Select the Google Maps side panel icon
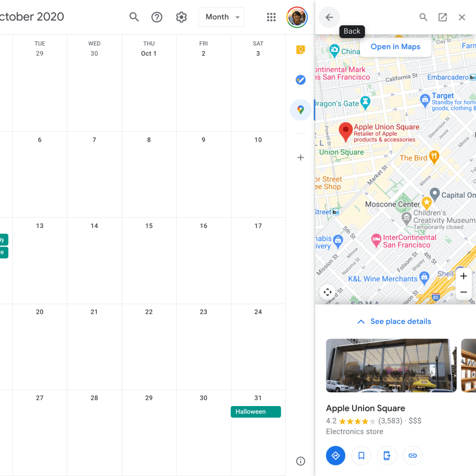Image resolution: width=476 pixels, height=476 pixels. click(300, 110)
